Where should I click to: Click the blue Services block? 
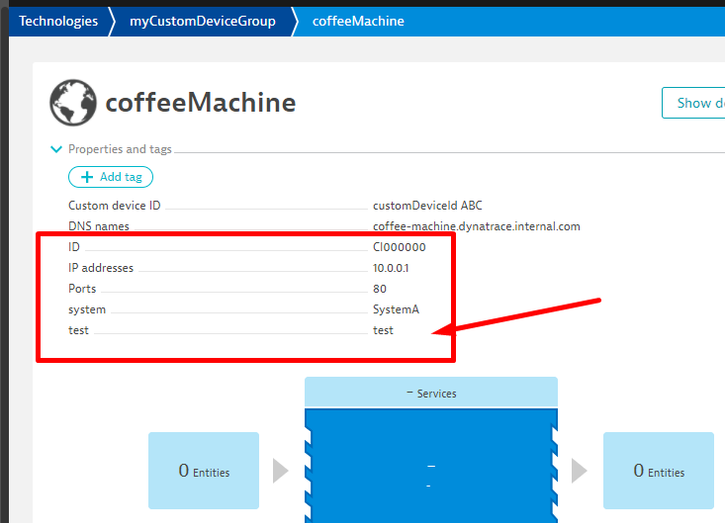pyautogui.click(x=431, y=466)
